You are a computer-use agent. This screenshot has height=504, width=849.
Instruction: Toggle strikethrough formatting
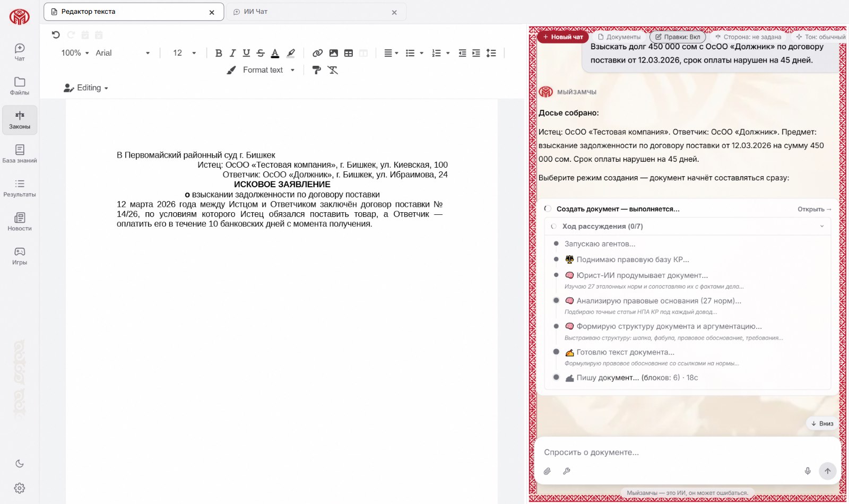pyautogui.click(x=261, y=53)
